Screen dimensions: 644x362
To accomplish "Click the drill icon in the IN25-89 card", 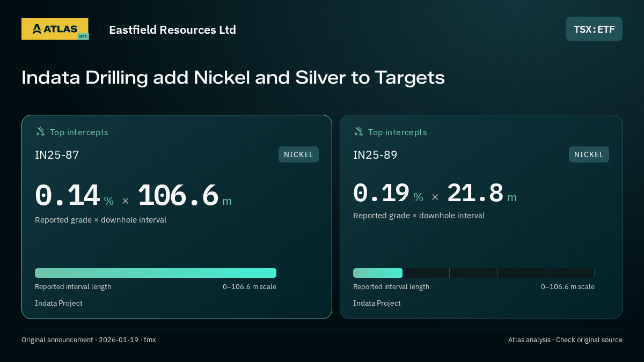I will 358,131.
